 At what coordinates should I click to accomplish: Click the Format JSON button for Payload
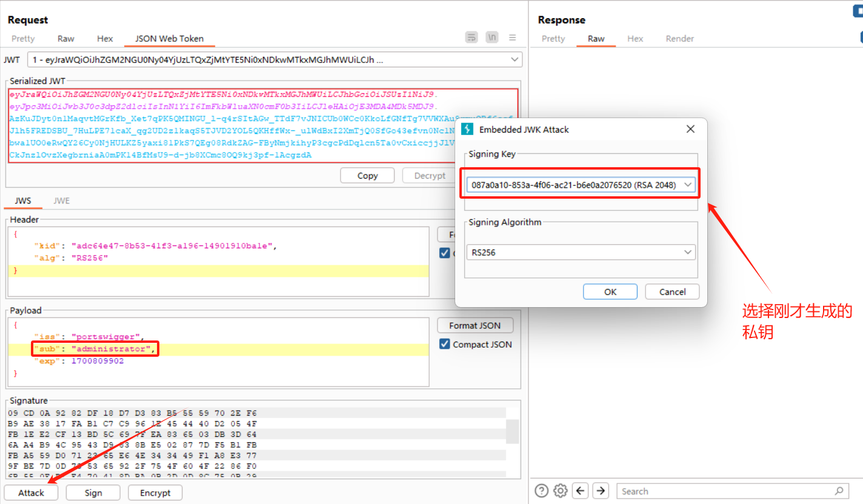coord(475,325)
